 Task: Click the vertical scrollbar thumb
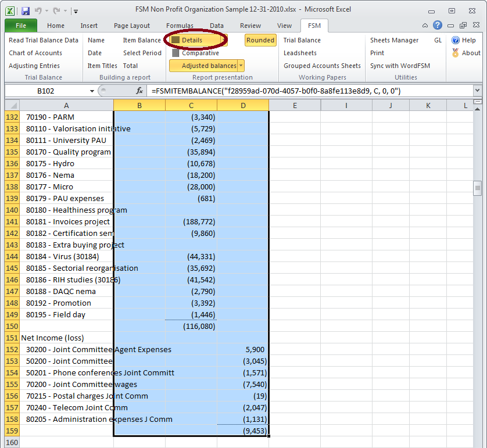(477, 188)
